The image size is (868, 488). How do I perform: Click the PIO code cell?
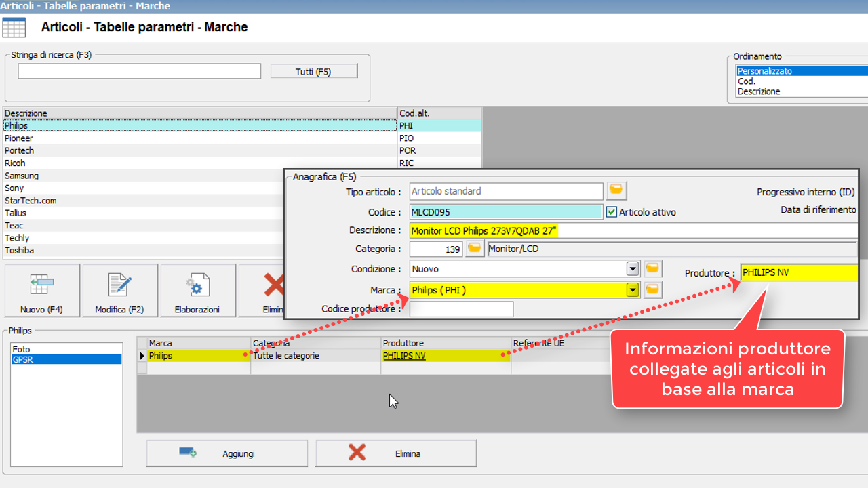click(x=439, y=138)
